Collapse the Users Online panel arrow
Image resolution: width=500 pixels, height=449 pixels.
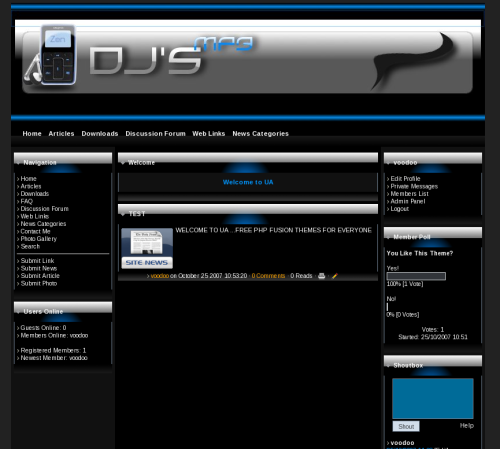coord(18,312)
